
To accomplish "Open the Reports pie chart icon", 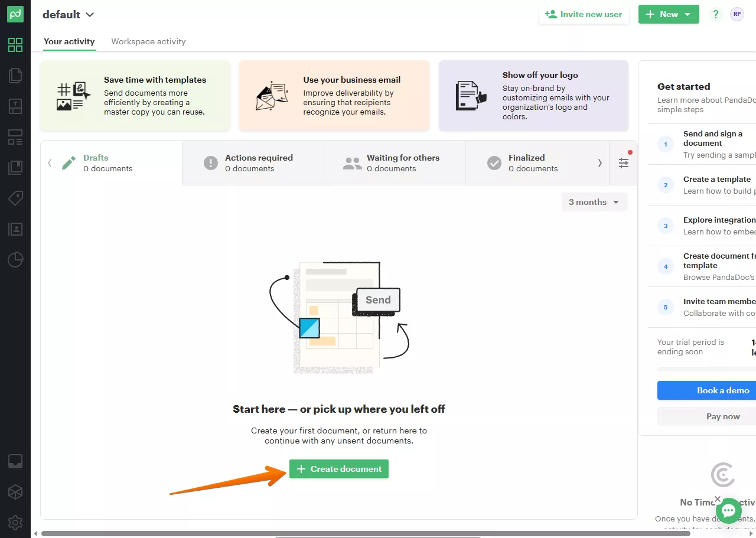I will click(15, 260).
